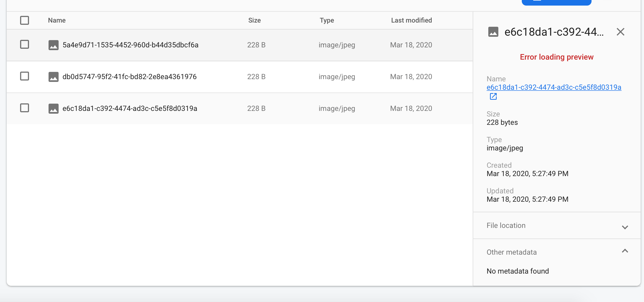
Task: Click the Last modified column header
Action: pos(411,20)
